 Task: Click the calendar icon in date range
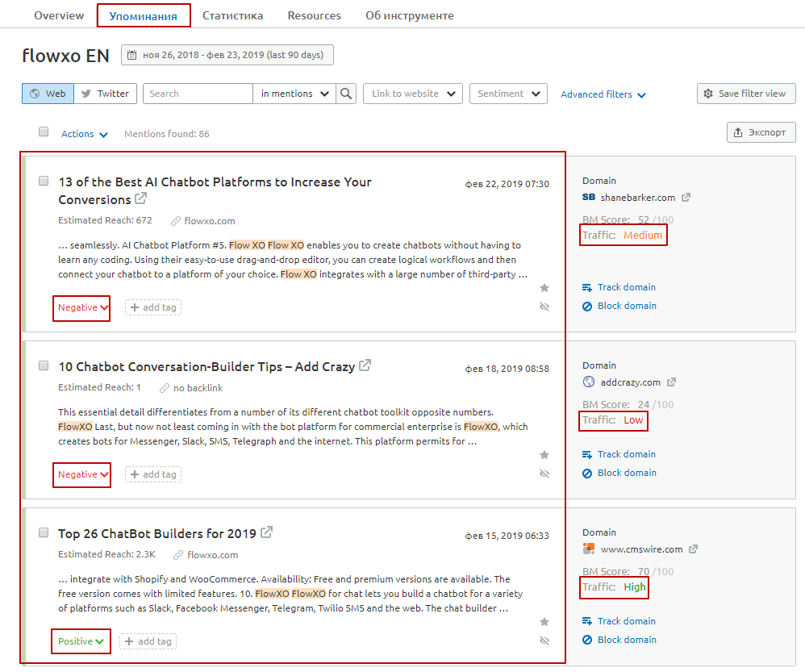pyautogui.click(x=132, y=55)
